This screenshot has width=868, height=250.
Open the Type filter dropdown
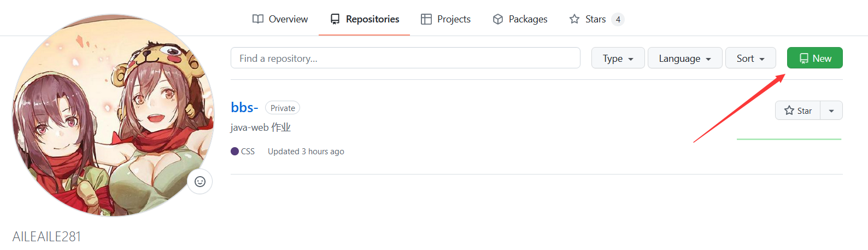click(618, 58)
